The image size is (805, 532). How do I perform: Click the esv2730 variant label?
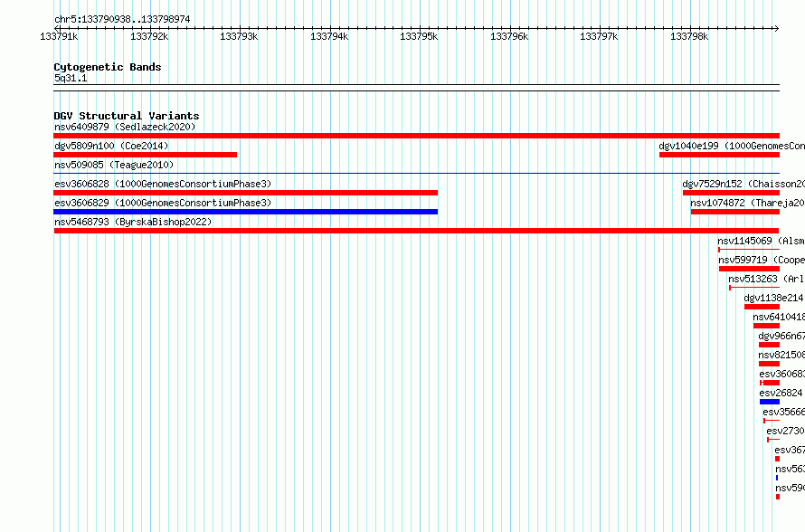[x=785, y=431]
